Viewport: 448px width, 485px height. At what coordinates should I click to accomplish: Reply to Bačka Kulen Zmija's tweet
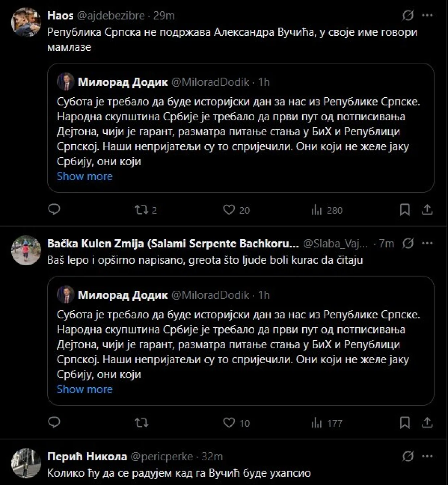point(54,422)
